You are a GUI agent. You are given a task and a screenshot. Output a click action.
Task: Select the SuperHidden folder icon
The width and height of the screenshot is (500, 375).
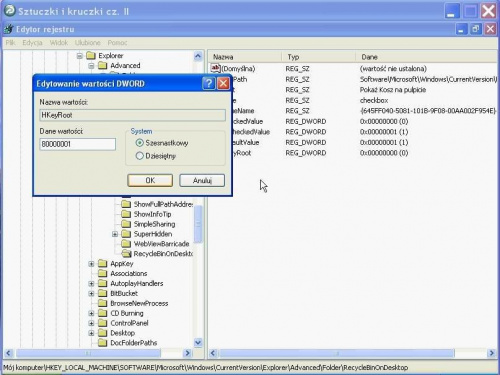pyautogui.click(x=126, y=234)
